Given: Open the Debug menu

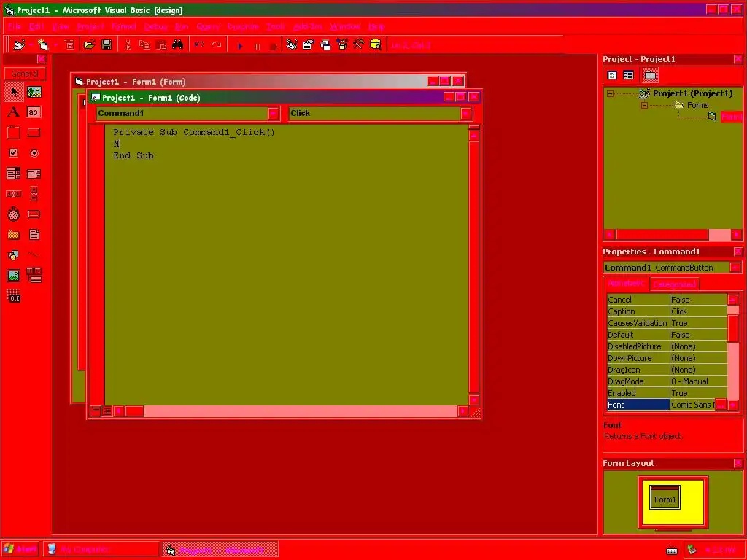Looking at the screenshot, I should (x=155, y=27).
